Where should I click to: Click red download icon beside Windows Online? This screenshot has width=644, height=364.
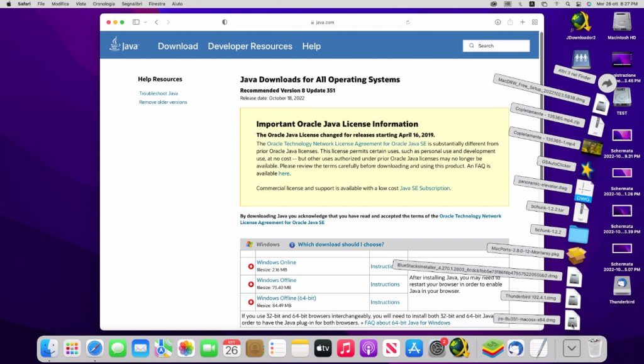[251, 266]
